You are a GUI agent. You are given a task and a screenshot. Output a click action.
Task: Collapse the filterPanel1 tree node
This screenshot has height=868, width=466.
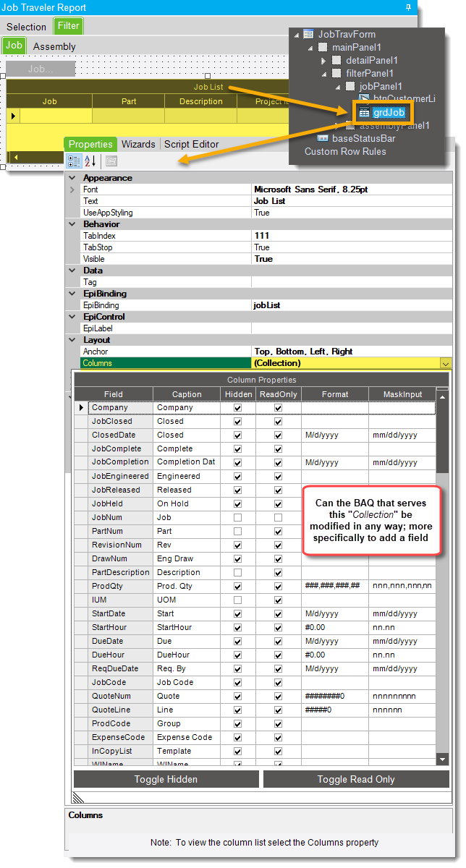(324, 74)
